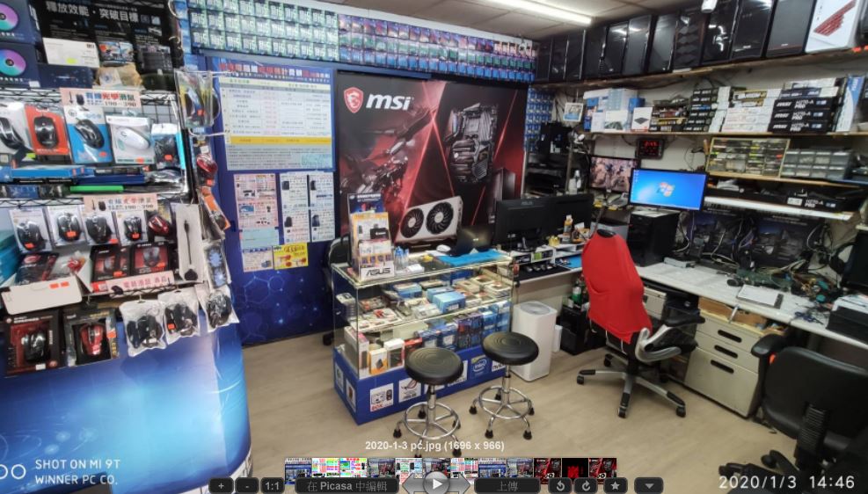Rotate photo counterclockwise
Viewport: 868px width, 494px height.
tap(559, 486)
